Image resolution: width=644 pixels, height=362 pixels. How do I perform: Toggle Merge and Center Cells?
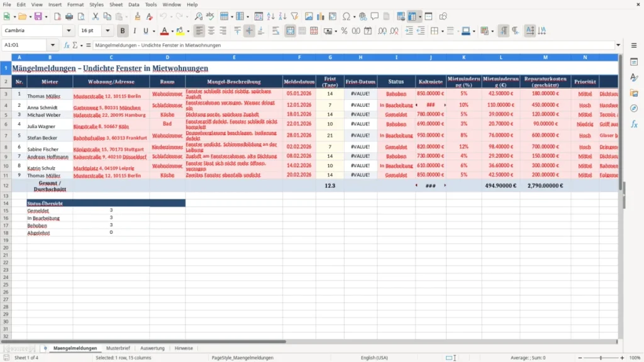291,31
